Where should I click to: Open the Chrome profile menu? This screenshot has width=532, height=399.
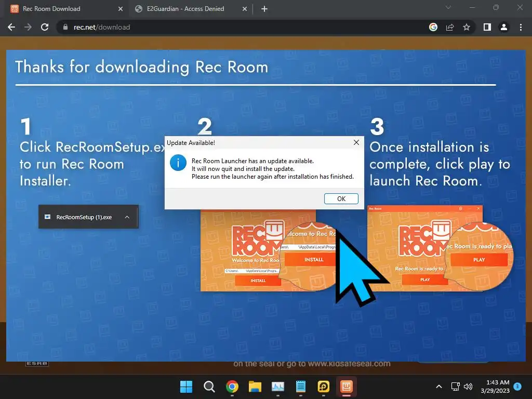coord(504,27)
